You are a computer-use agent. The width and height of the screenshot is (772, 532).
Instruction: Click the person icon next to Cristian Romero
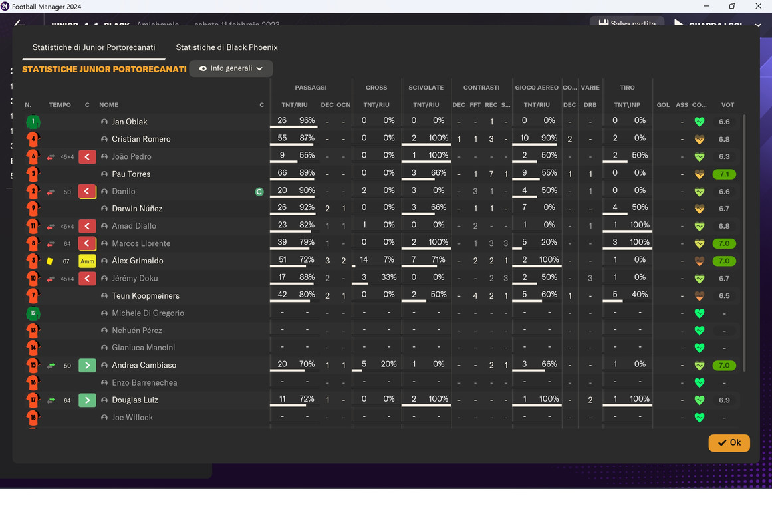(x=104, y=140)
